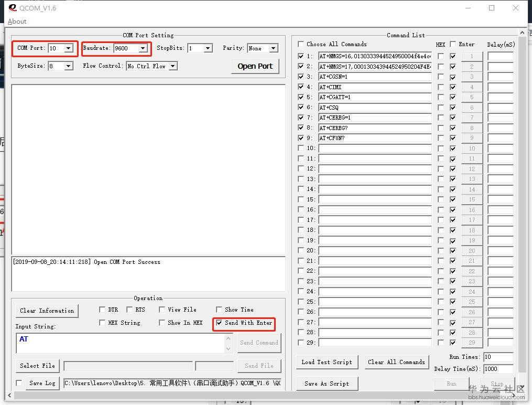Expand the Baudrate dropdown
This screenshot has height=405, width=532.
click(x=143, y=48)
